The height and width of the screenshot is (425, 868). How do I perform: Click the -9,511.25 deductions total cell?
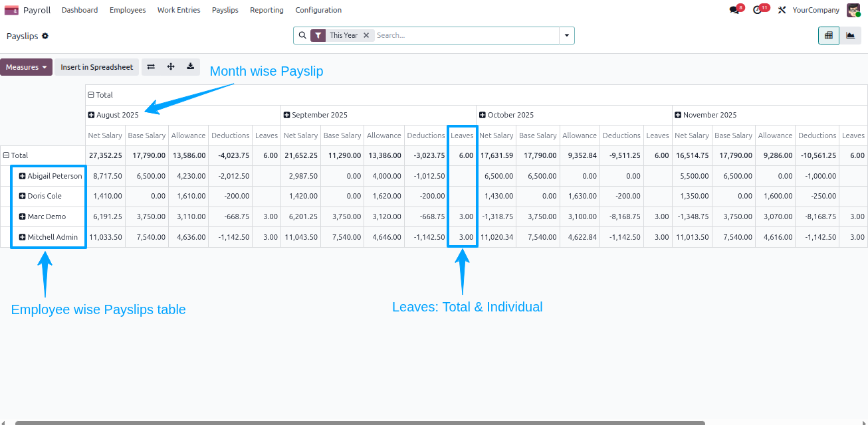tap(621, 155)
